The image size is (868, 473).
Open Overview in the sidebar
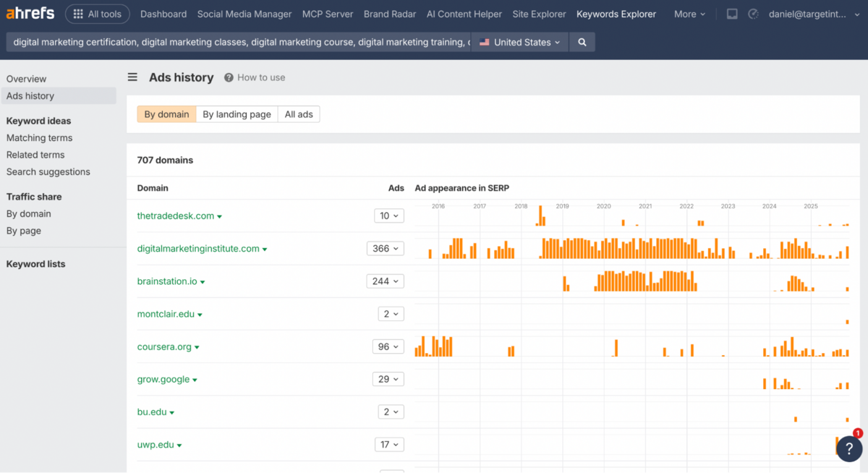26,79
